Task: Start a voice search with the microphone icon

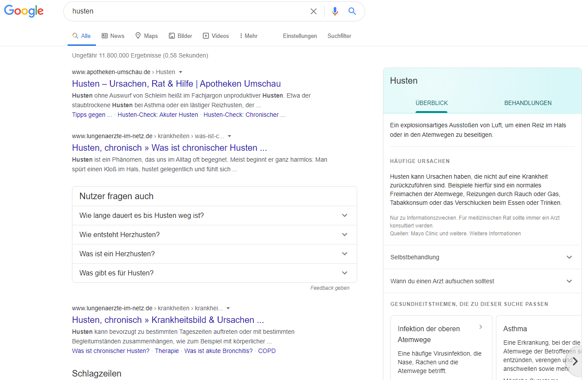Action: (335, 11)
